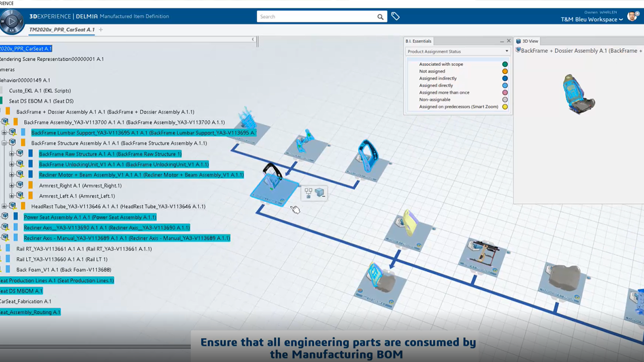Close the B.I. Essentials panel
This screenshot has width=644, height=362.
(x=509, y=41)
